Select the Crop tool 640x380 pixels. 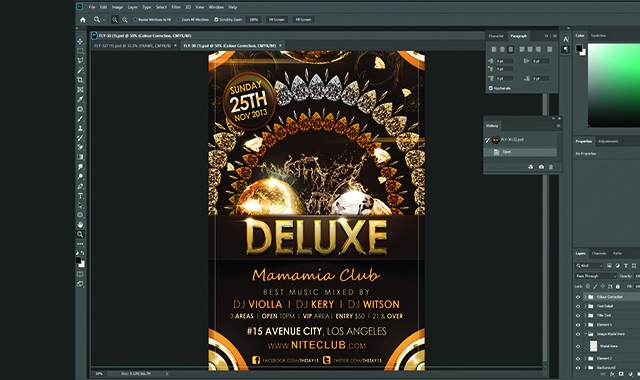coord(80,80)
